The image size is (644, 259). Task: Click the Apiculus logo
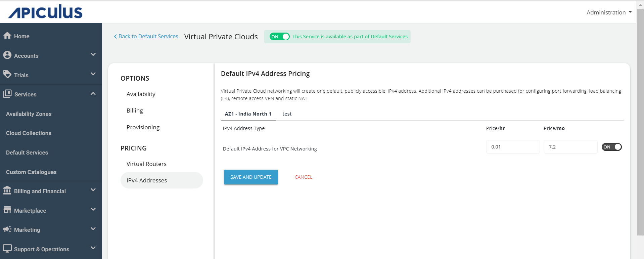[x=45, y=11]
